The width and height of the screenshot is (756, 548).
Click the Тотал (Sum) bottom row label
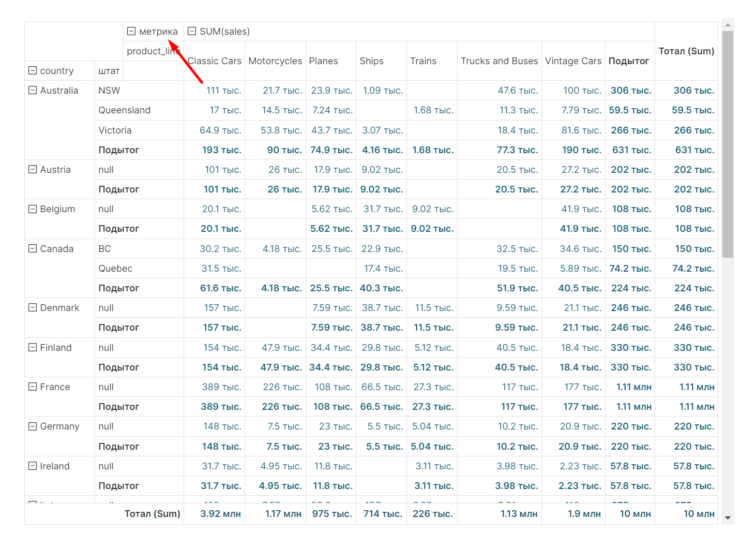pos(152,514)
